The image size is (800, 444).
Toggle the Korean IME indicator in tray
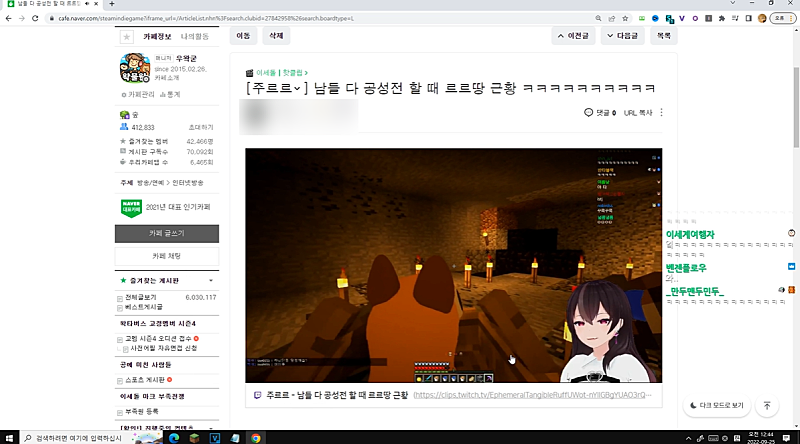pyautogui.click(x=737, y=438)
